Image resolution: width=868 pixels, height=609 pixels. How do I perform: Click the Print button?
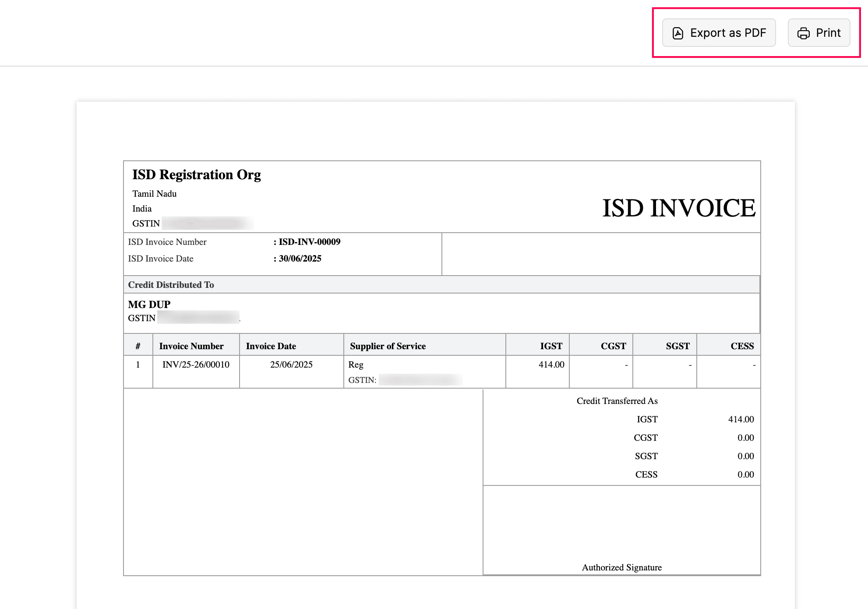pyautogui.click(x=819, y=33)
